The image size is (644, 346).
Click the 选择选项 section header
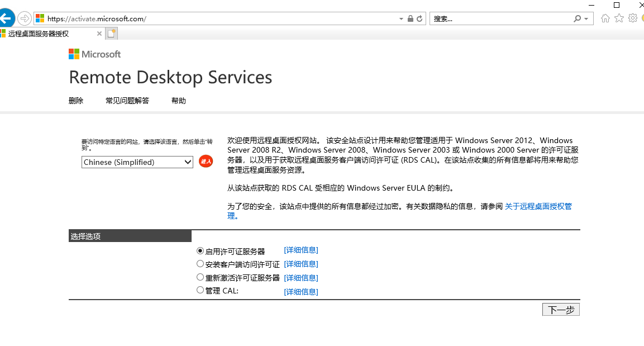[x=130, y=236]
